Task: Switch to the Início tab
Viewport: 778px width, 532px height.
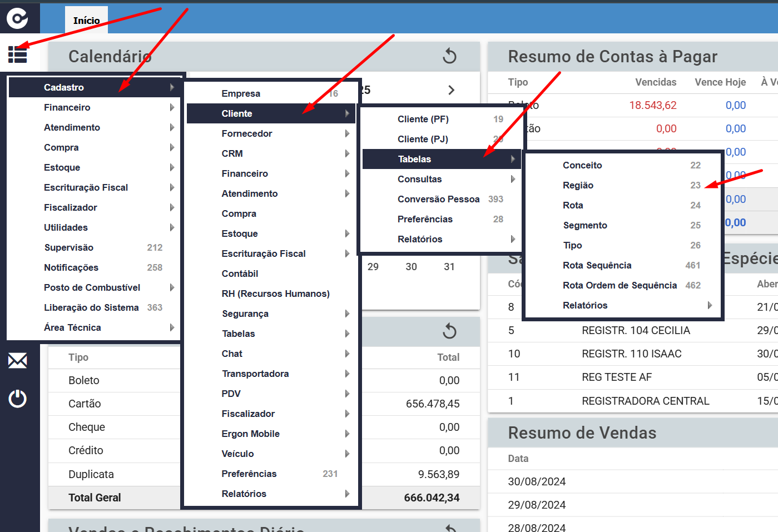Action: click(x=87, y=20)
